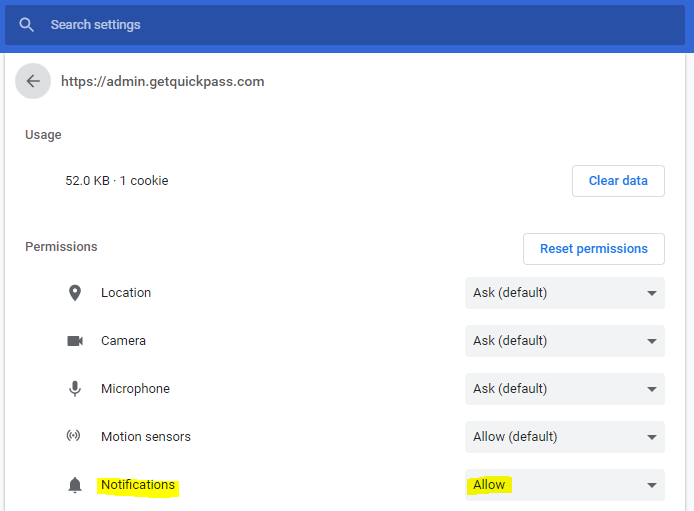Expand the Motion sensors Allow dropdown

564,437
